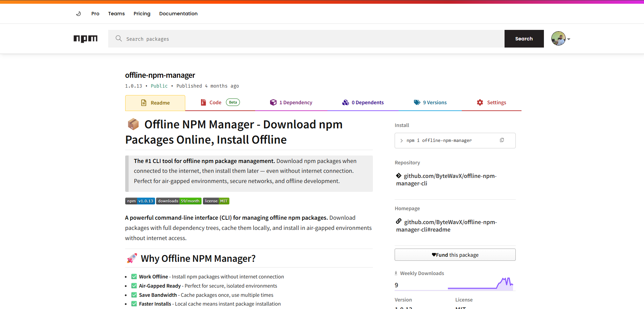Click check mark next to Save Bandwidth
Image resolution: width=644 pixels, height=309 pixels.
134,295
